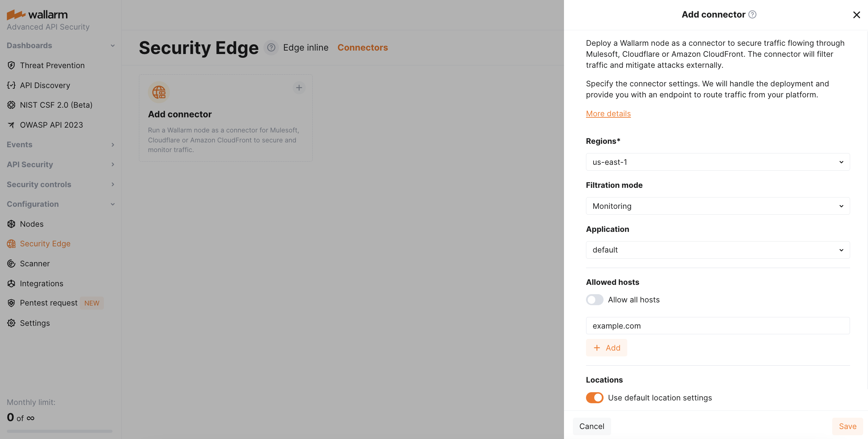Click the plus icon on Add connector card
Screen dimensions: 868x439
[x=299, y=88]
